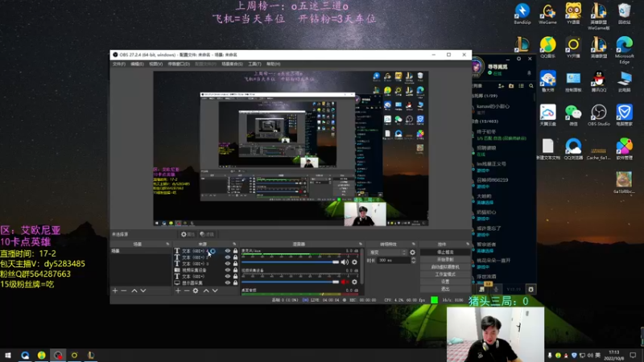Pop out the transitions dock panel icon

click(x=414, y=245)
